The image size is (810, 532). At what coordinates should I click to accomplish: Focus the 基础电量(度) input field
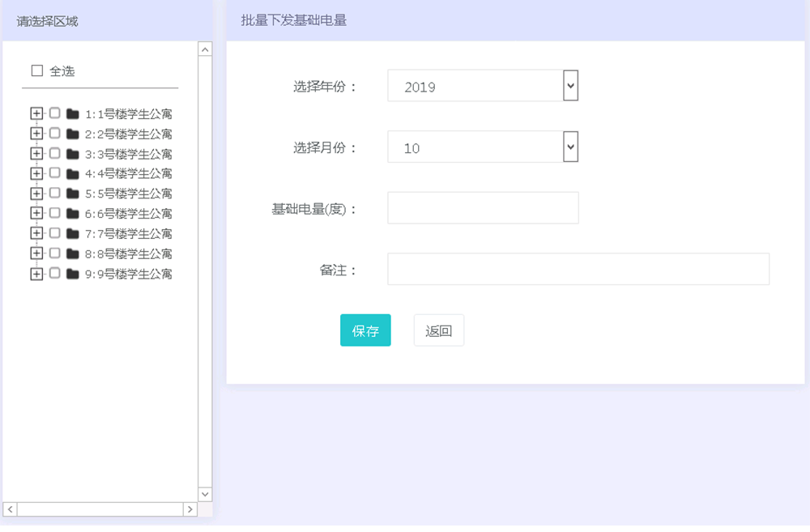click(483, 208)
